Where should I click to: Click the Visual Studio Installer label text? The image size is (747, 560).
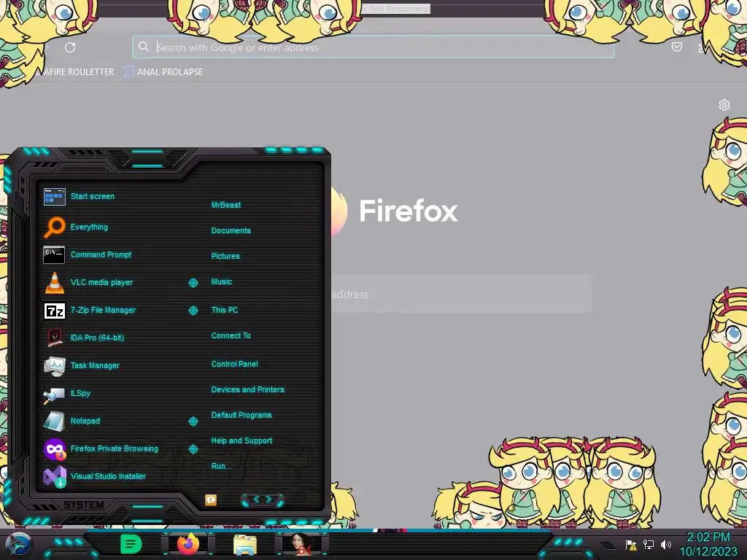(x=108, y=476)
